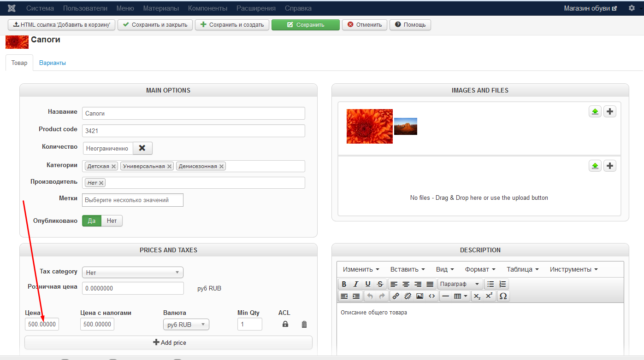Screen dimensions: 644x360
Task: Insert a horizontal line
Action: pyautogui.click(x=446, y=296)
